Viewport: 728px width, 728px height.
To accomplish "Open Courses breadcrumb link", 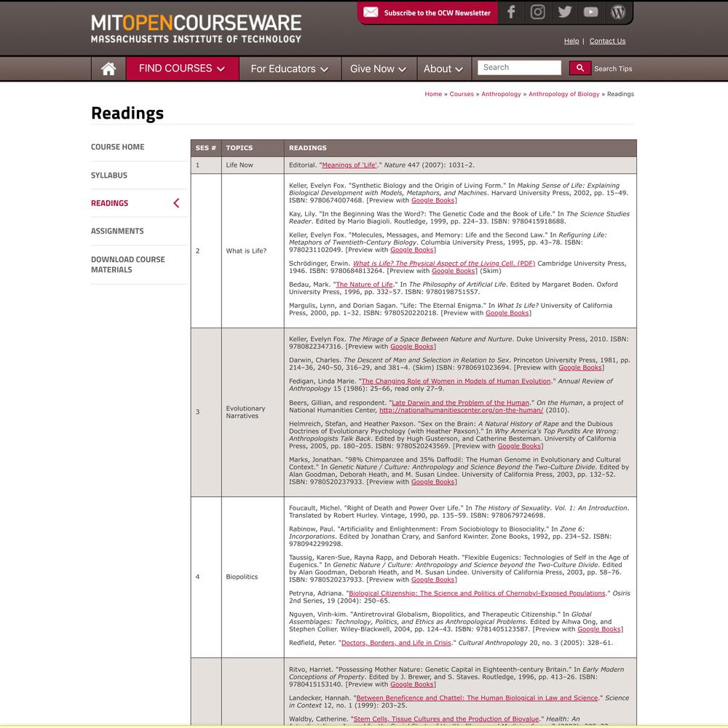I will tap(462, 94).
